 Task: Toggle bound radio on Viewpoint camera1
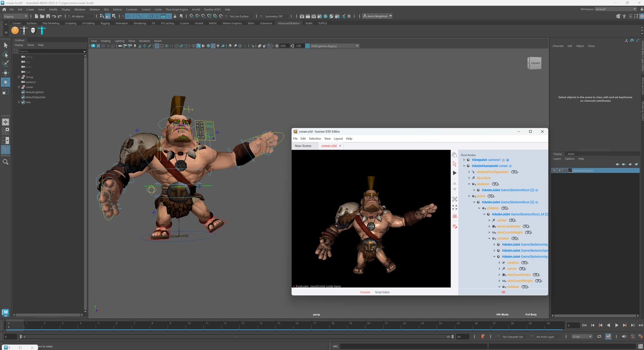tap(507, 160)
